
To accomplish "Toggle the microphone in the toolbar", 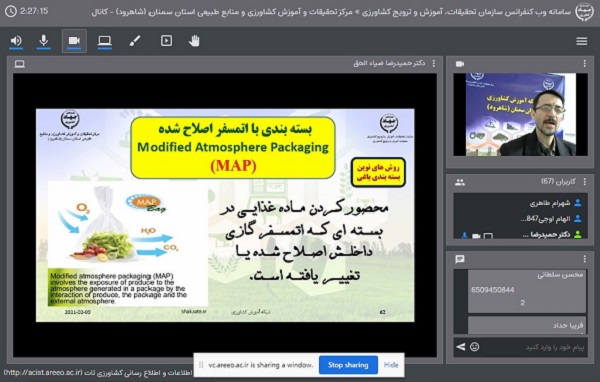I will [x=44, y=41].
